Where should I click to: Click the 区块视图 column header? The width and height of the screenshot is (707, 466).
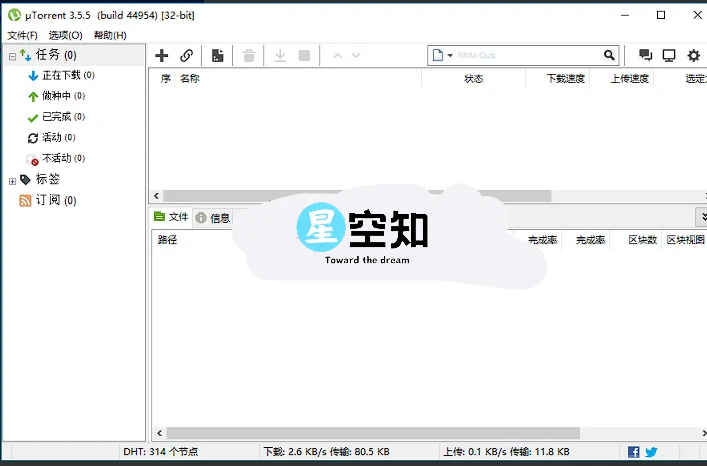(685, 240)
